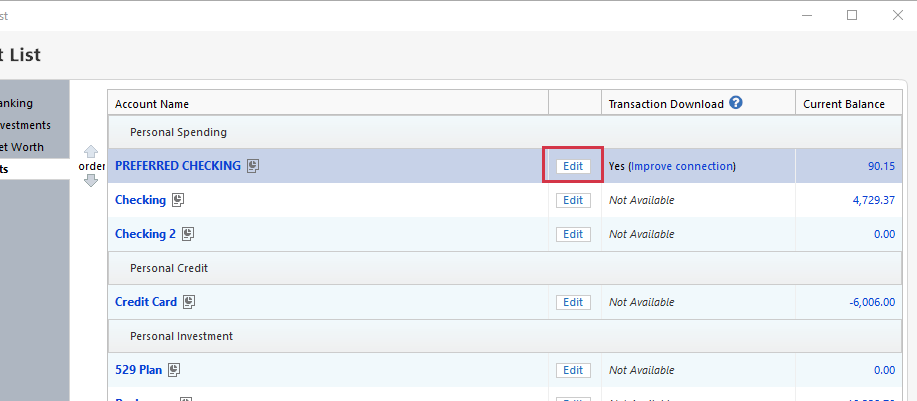This screenshot has height=401, width=917.
Task: Open the 529 Plan account link
Action: 138,370
